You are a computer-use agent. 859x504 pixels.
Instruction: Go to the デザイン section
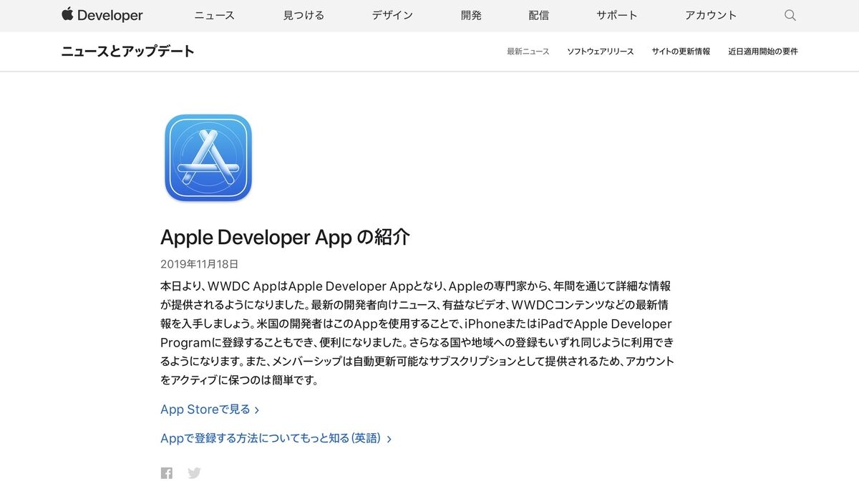pyautogui.click(x=392, y=15)
